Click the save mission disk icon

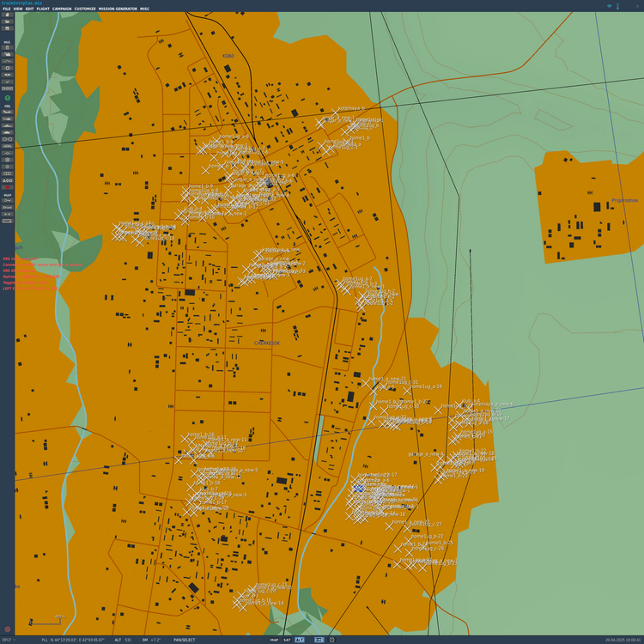coord(8,28)
